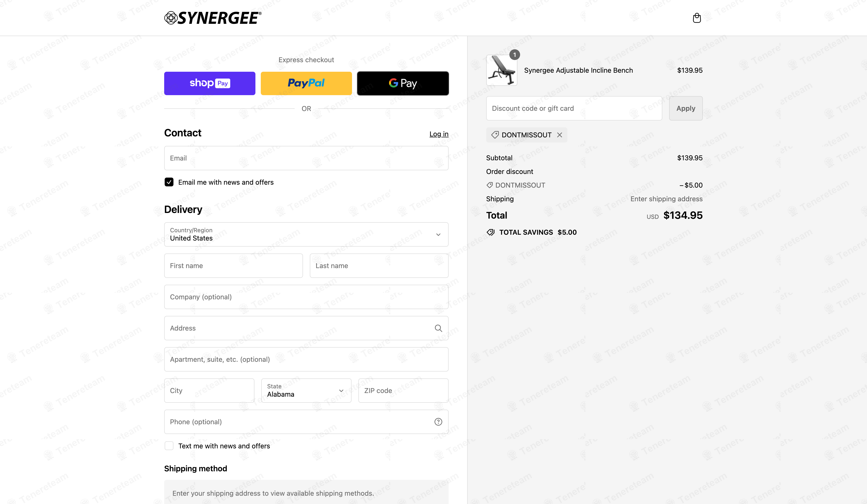Screen dimensions: 867x504
Task: Click the phone field help question icon
Action: coord(438,422)
